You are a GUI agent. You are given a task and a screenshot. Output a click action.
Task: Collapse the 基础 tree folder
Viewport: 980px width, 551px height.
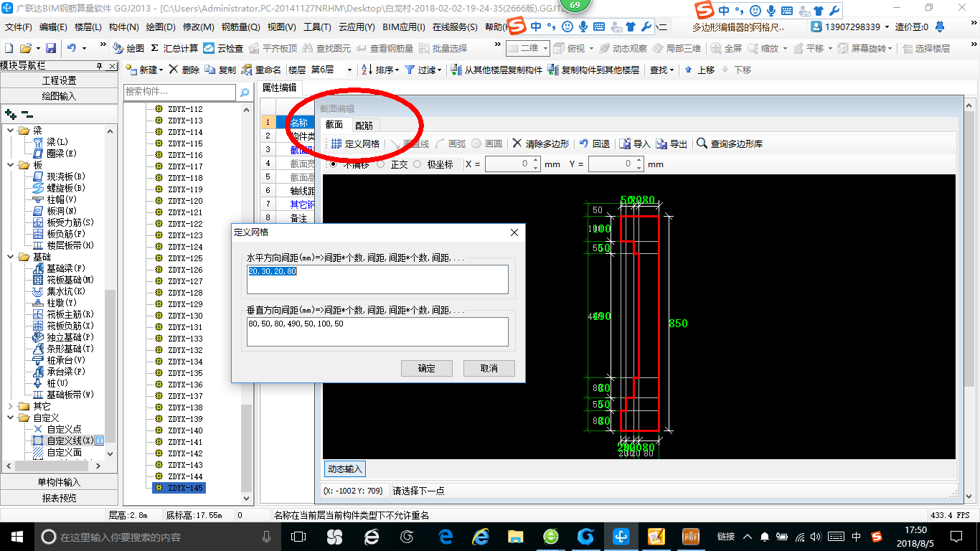coord(11,257)
